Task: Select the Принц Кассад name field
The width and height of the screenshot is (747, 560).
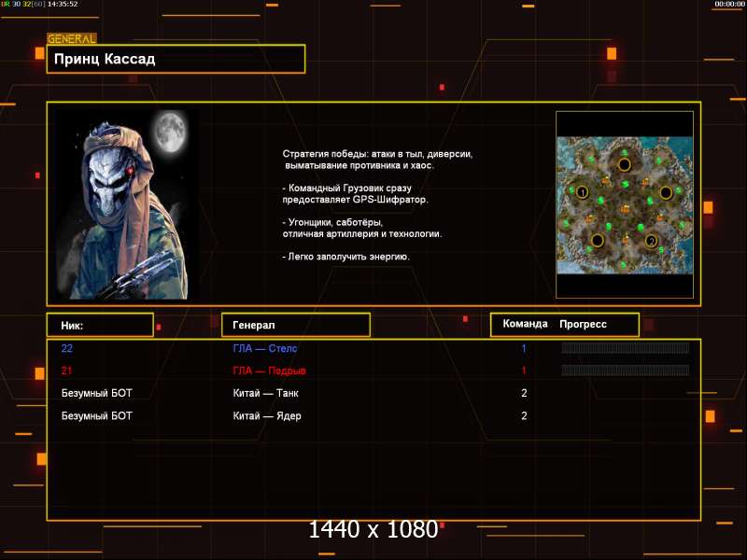Action: pyautogui.click(x=176, y=59)
